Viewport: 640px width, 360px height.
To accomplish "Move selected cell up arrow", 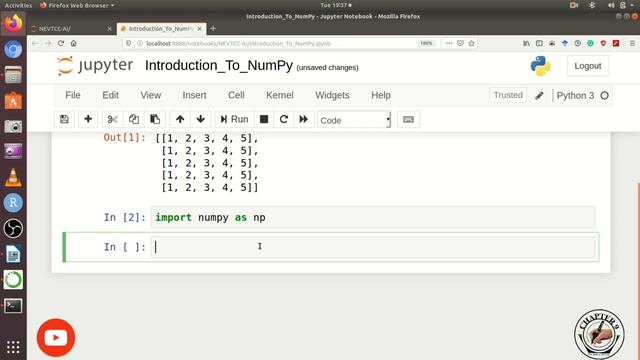I will point(180,119).
